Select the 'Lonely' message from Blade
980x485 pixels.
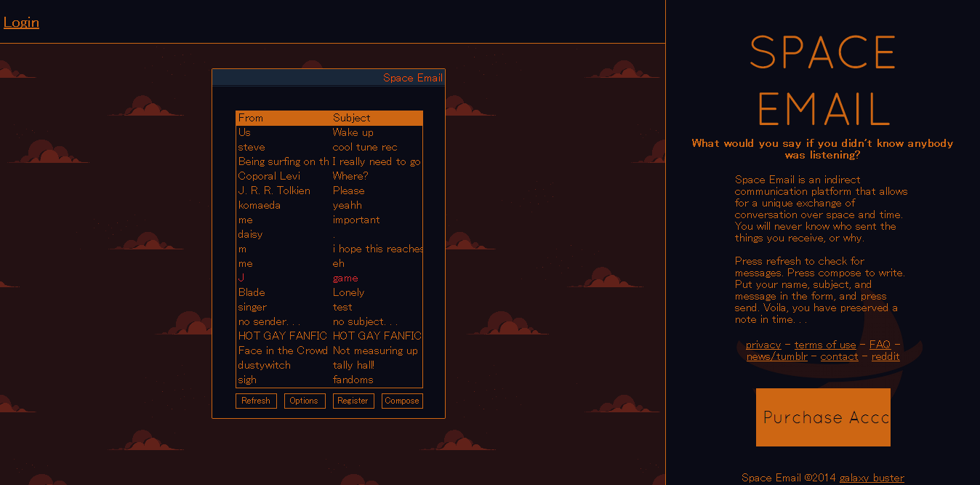click(348, 292)
